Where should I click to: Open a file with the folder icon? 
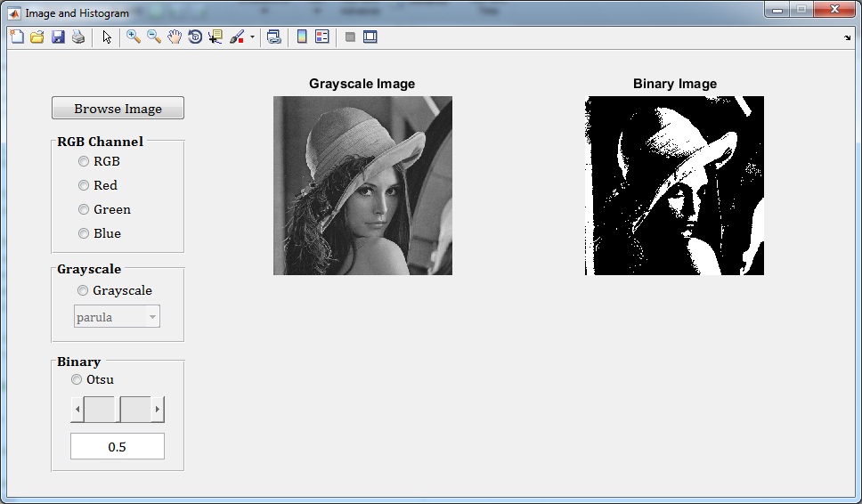[37, 37]
